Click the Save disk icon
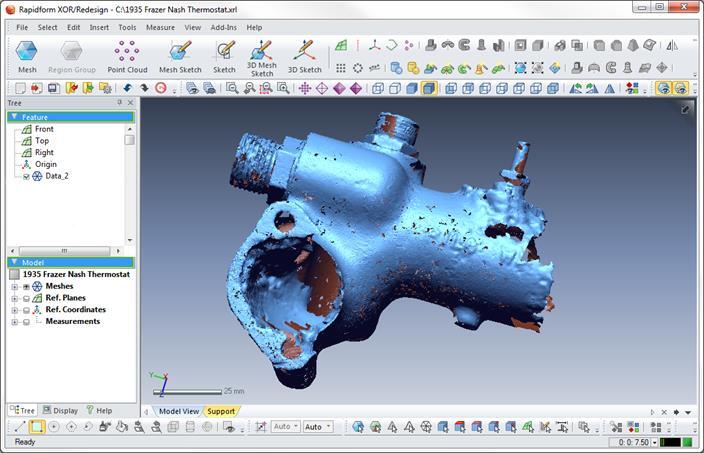This screenshot has height=453, width=704. (54, 88)
